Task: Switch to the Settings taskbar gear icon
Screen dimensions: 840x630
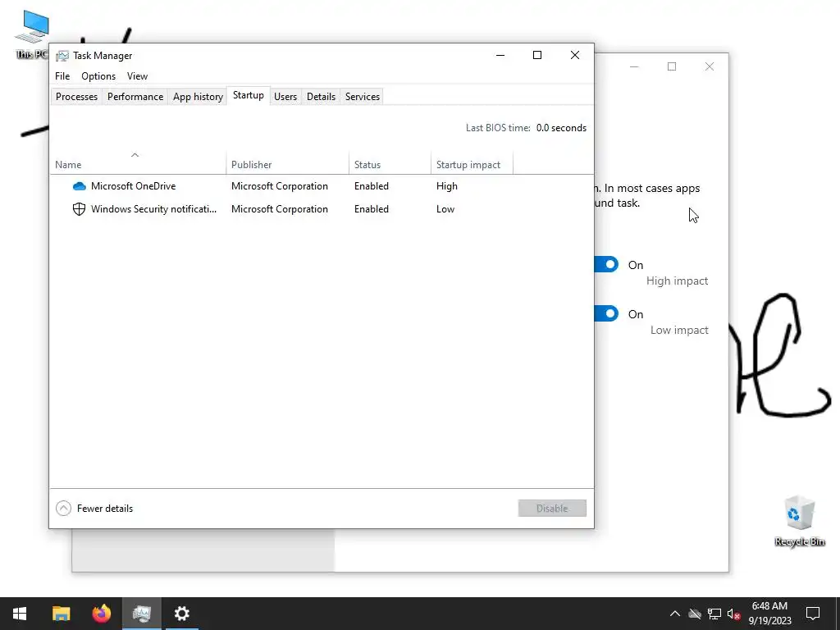Action: [x=181, y=614]
